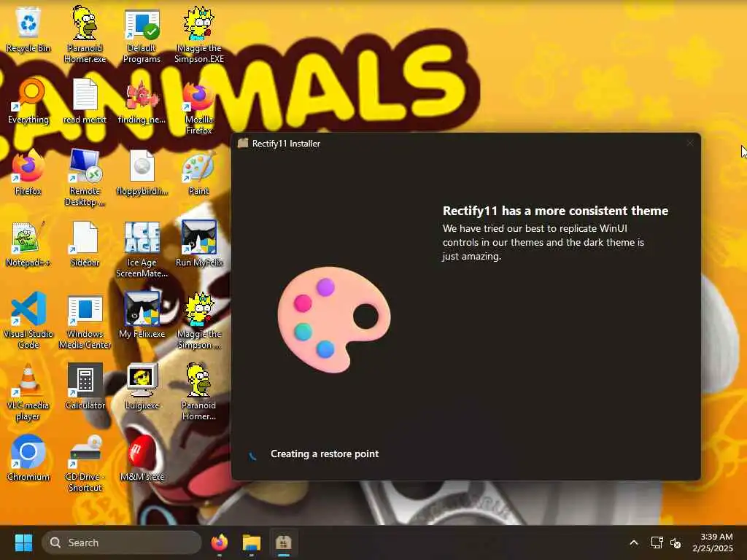Select the Sidebar shortcut icon
Image resolution: width=747 pixels, height=560 pixels.
tap(85, 244)
